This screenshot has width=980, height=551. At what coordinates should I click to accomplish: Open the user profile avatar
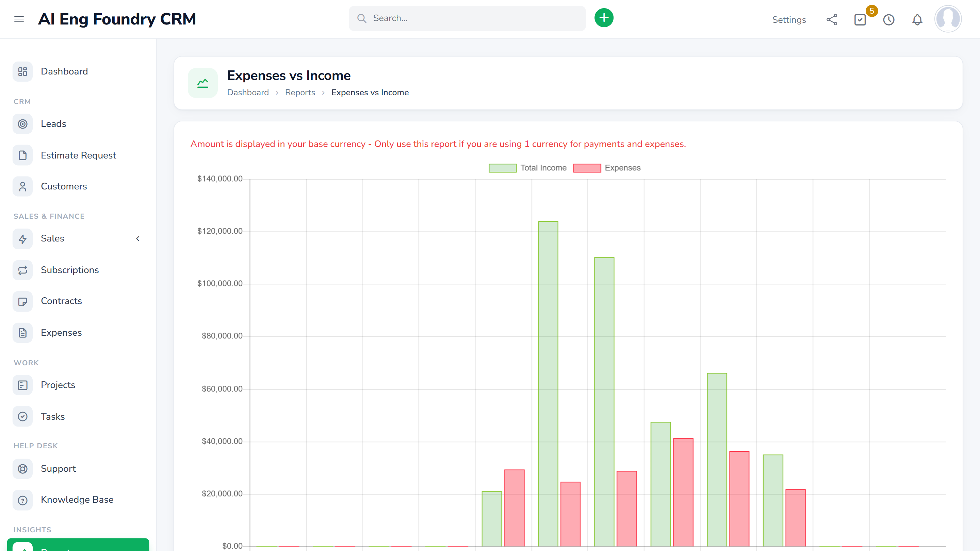tap(948, 19)
